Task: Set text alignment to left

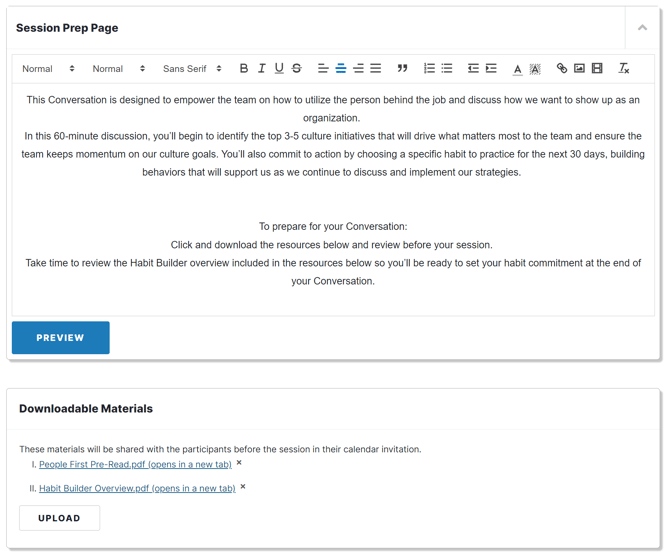Action: 323,69
